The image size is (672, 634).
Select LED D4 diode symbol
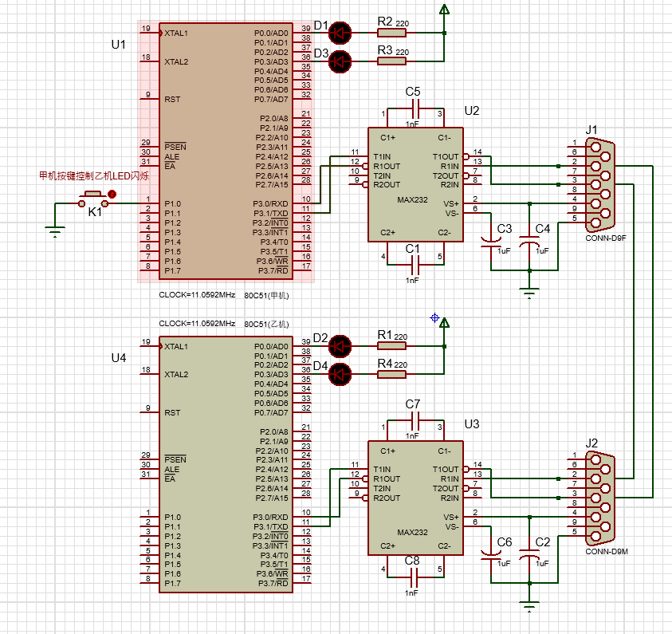pos(340,374)
